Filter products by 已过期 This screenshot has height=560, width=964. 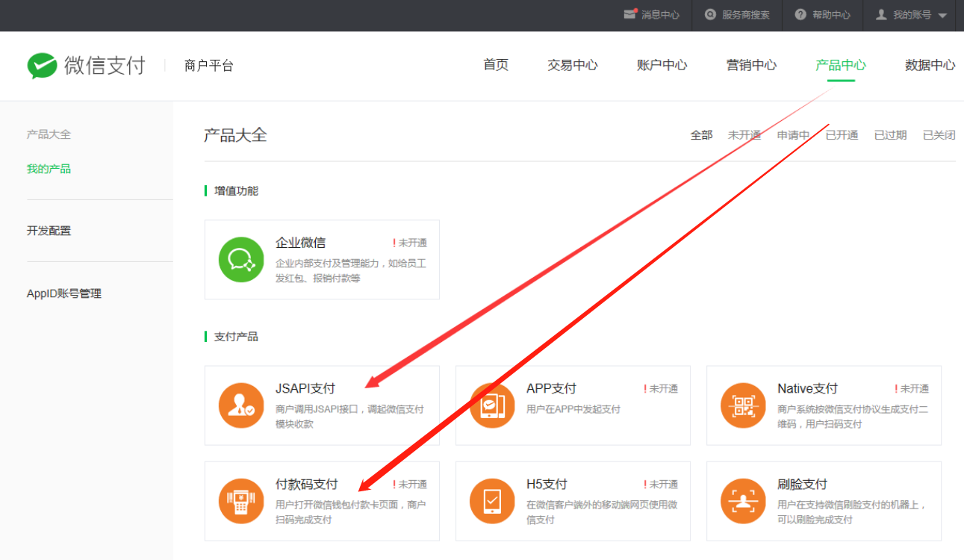[x=890, y=135]
